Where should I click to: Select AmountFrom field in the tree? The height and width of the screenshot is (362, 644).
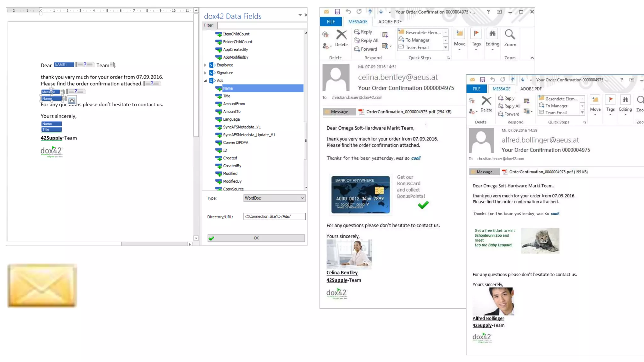pyautogui.click(x=234, y=104)
